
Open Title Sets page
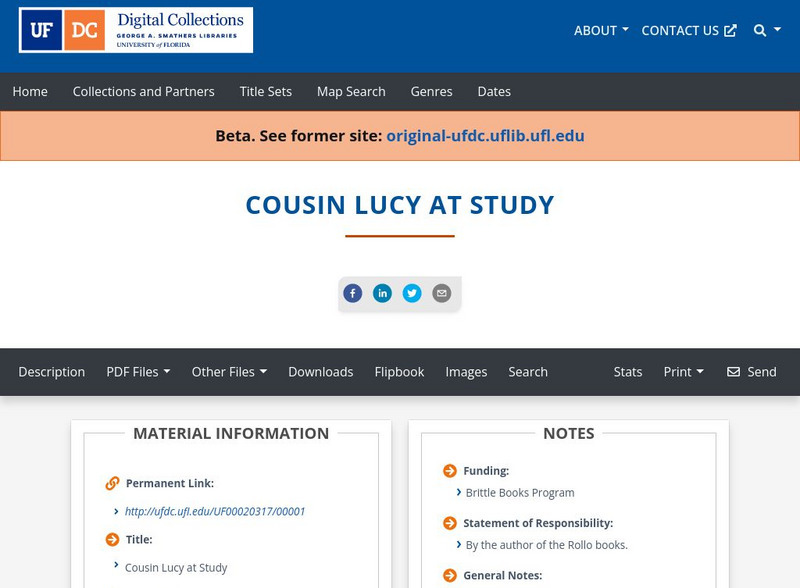point(266,91)
